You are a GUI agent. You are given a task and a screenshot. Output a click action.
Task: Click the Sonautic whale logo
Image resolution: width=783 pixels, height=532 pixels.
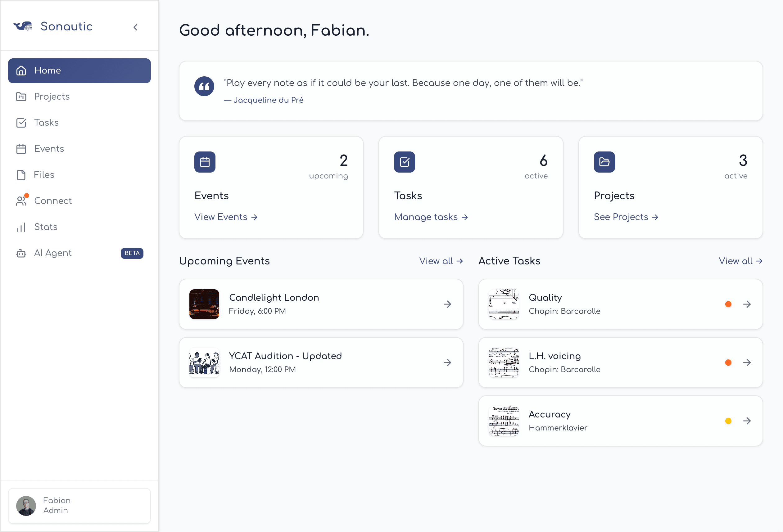pyautogui.click(x=23, y=26)
